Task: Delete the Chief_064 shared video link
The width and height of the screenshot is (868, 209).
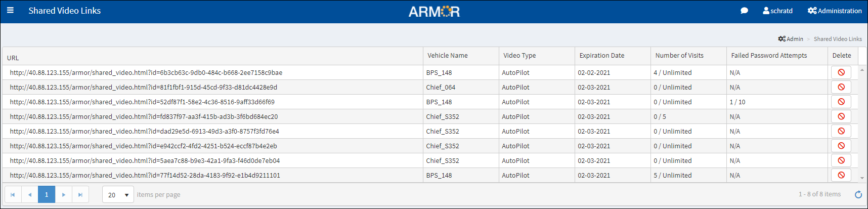Action: [x=841, y=87]
